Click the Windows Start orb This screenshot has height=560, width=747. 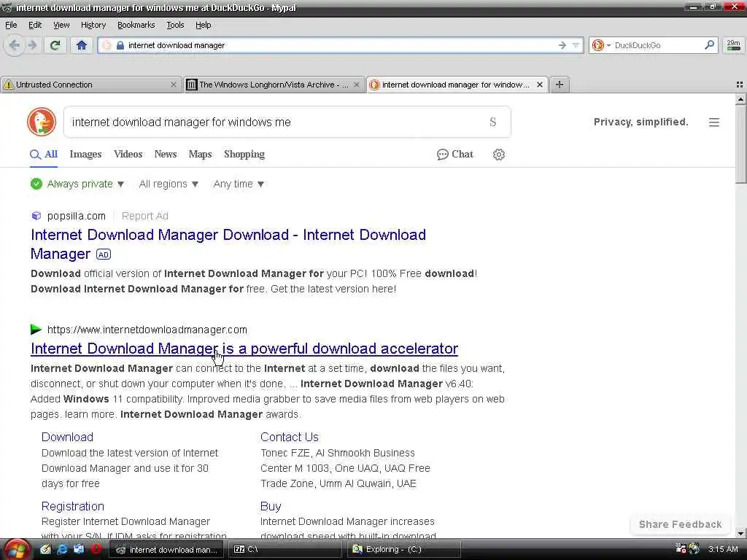17,550
